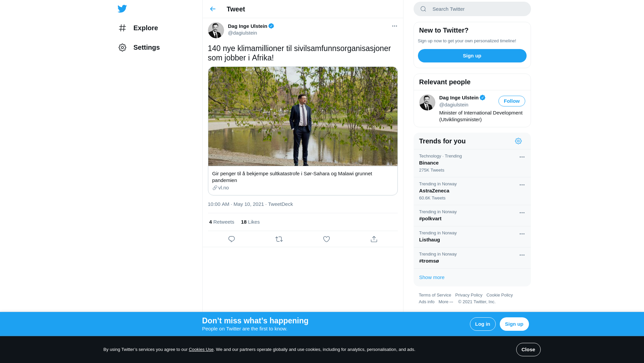This screenshot has height=363, width=644.
Task: Expand the More footer menu
Action: (x=446, y=302)
